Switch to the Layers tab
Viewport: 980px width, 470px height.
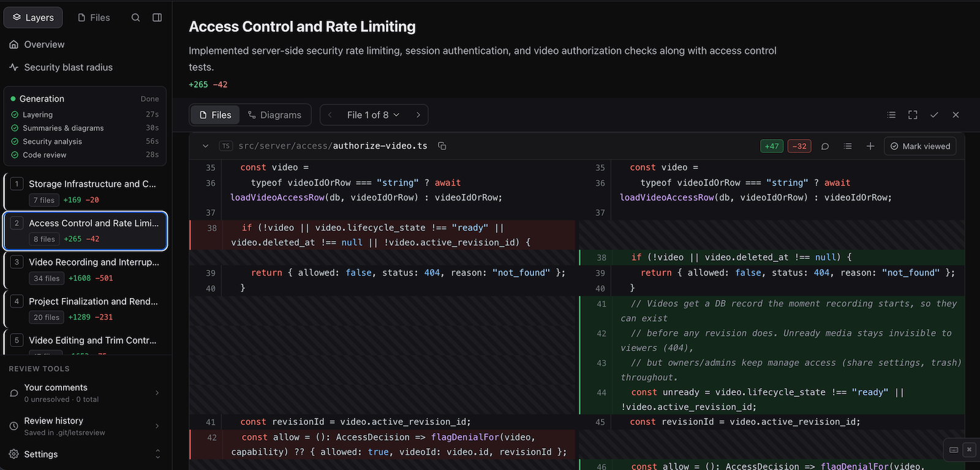click(33, 18)
